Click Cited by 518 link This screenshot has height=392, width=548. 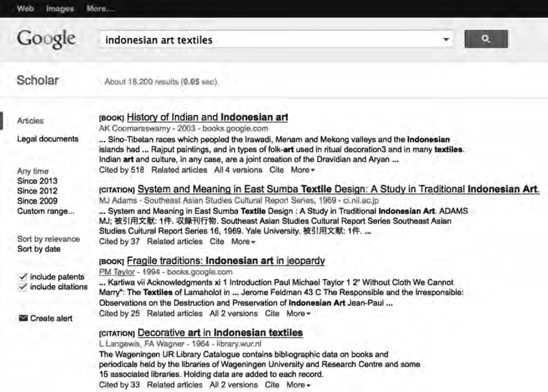click(122, 170)
